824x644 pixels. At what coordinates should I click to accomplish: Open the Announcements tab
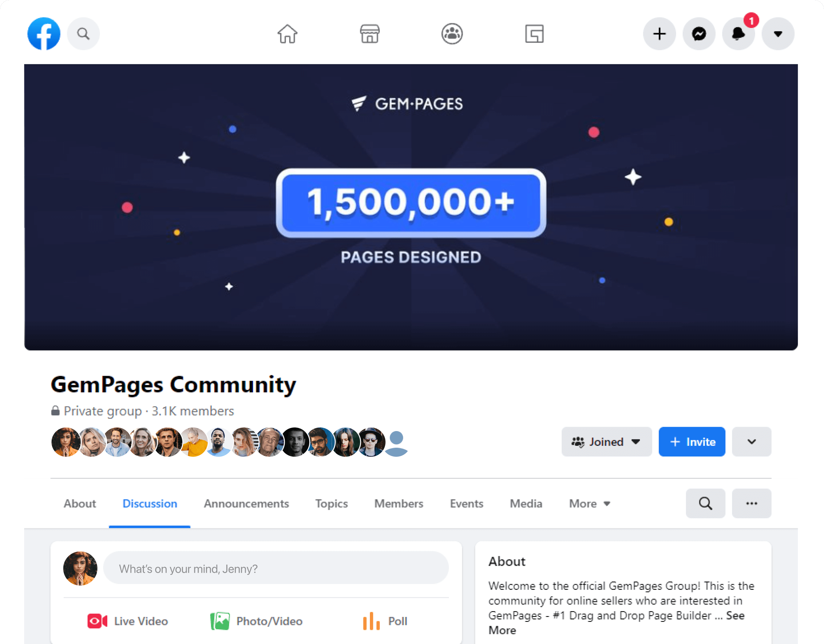246,503
